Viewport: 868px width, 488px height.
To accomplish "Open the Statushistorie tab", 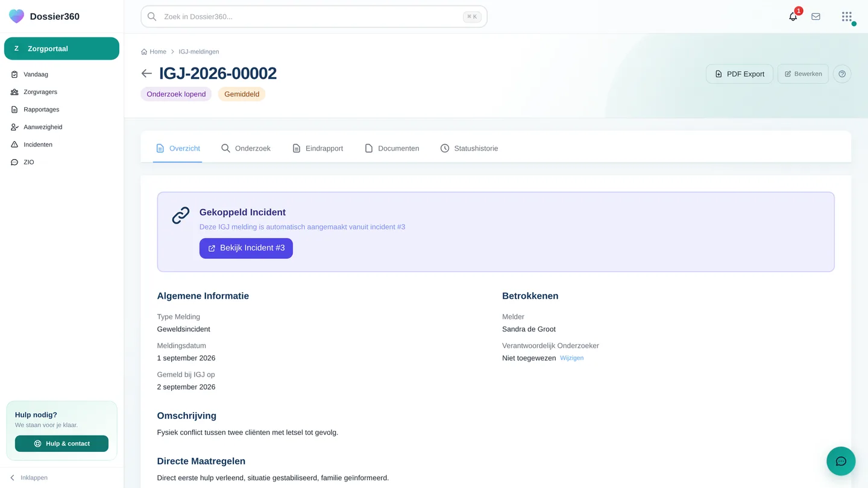I will pos(469,148).
